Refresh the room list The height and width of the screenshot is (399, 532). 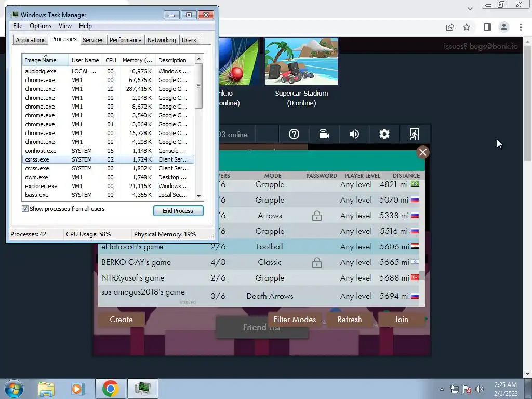point(350,320)
